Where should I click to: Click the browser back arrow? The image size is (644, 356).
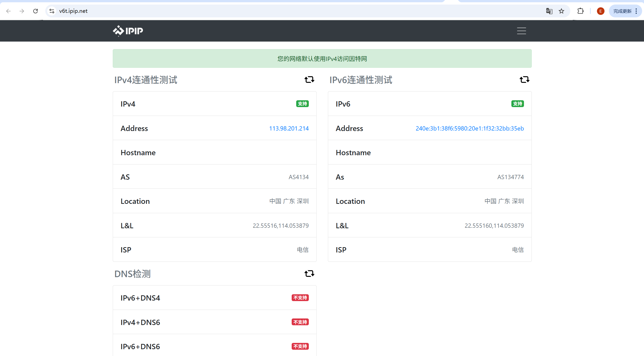click(x=8, y=11)
